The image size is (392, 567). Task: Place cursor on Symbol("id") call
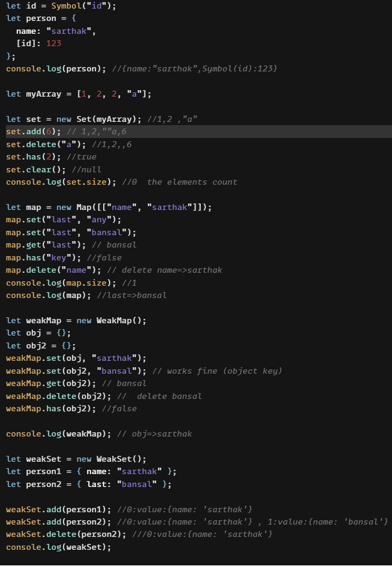pos(81,6)
